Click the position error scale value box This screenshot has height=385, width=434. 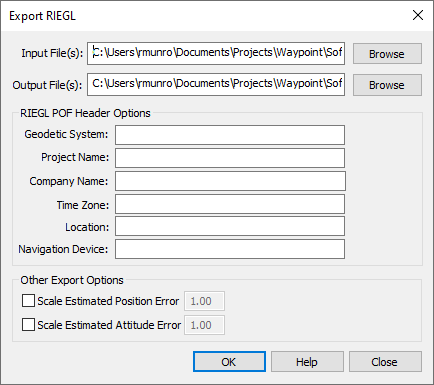[x=204, y=301]
